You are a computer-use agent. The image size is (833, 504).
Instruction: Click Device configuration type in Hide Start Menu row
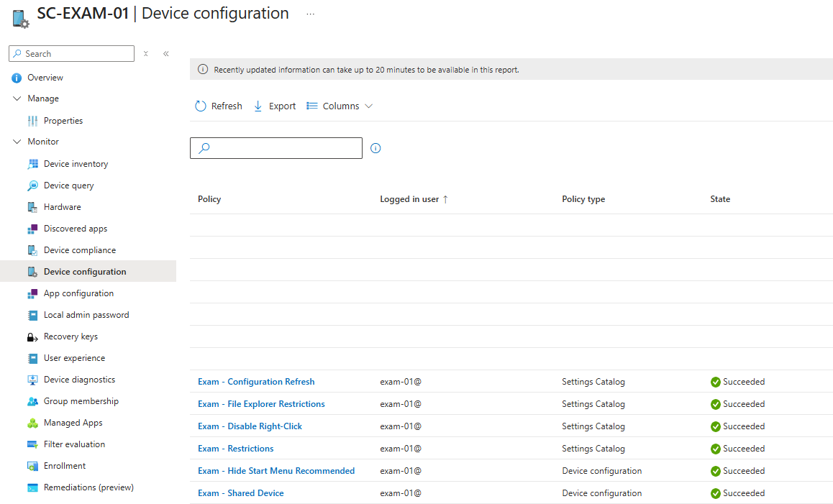(x=602, y=471)
